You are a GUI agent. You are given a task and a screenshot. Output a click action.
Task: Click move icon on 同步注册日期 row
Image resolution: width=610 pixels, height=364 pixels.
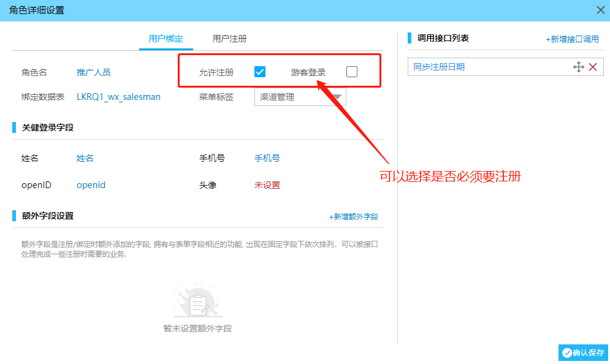579,67
